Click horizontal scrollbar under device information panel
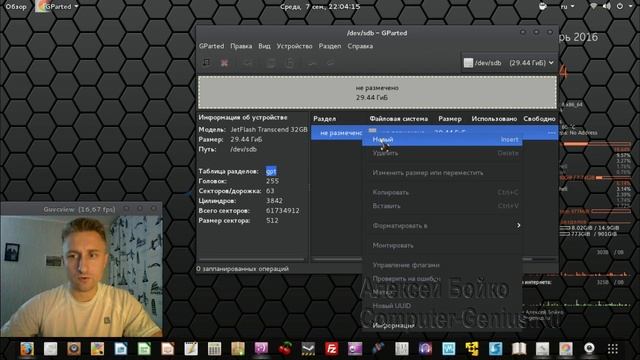The width and height of the screenshot is (640, 360). [252, 259]
